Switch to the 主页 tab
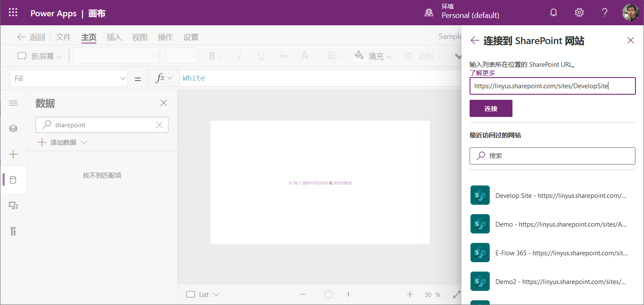Image resolution: width=644 pixels, height=305 pixels. tap(89, 37)
